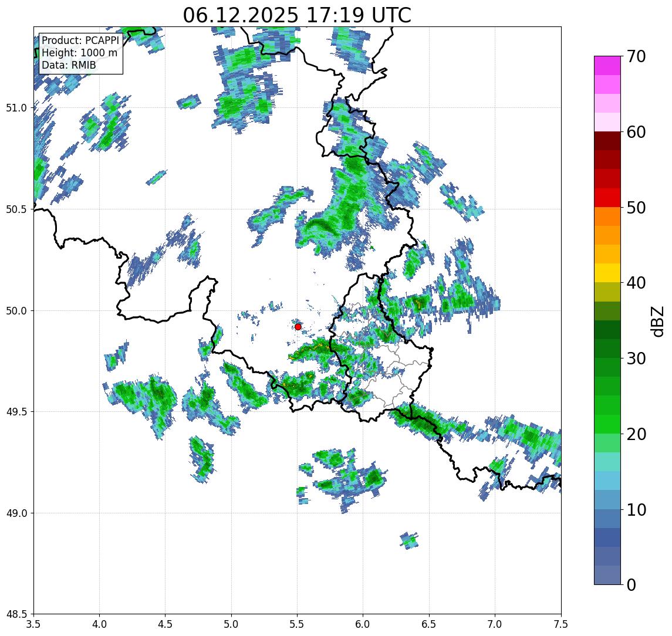The height and width of the screenshot is (636, 672).
Task: Click the 'Data: RMIB' legend line
Action: coord(69,65)
